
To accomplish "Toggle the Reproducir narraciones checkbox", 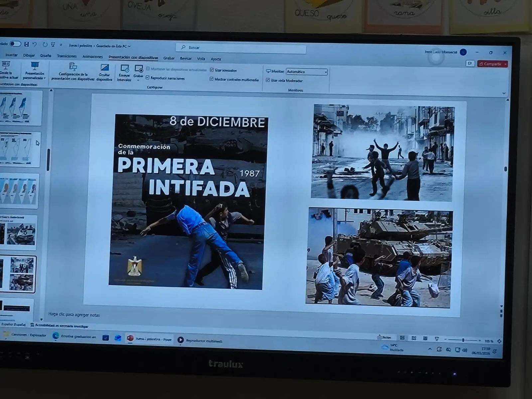I will point(148,78).
